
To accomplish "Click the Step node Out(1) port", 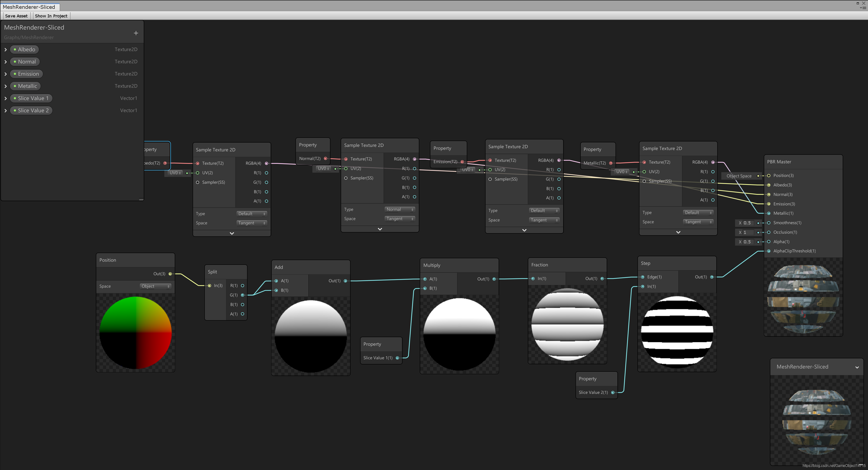I will tap(712, 277).
